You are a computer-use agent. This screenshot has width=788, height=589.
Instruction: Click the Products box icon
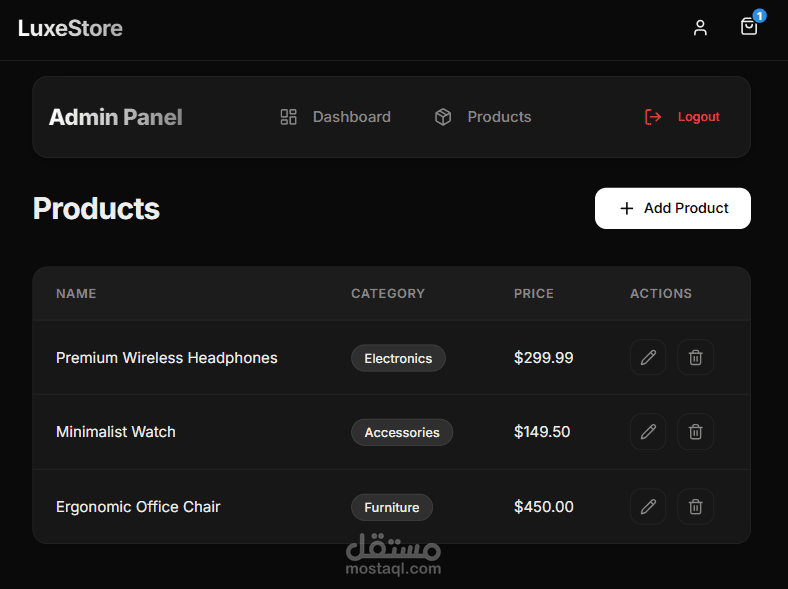pyautogui.click(x=443, y=117)
